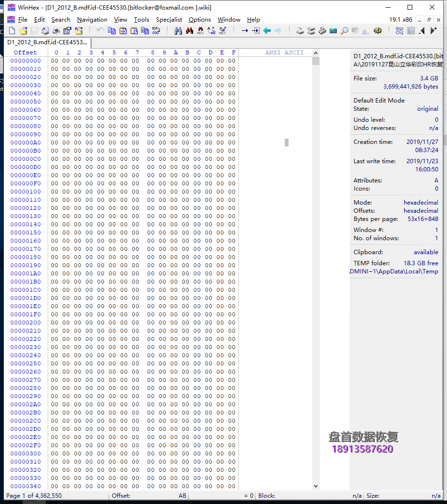
Task: Click the 'hexadecimal' Mode value
Action: click(x=421, y=203)
